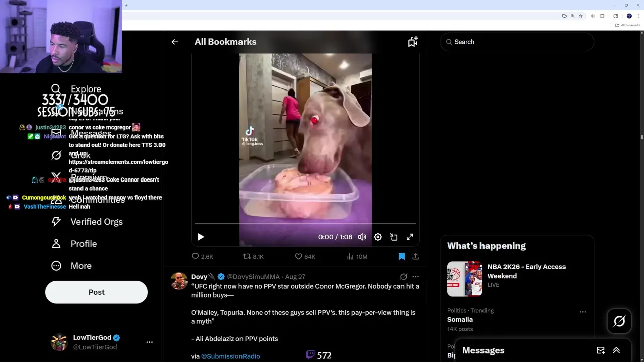Open the browser Extensions puzzle icon

tap(602, 16)
